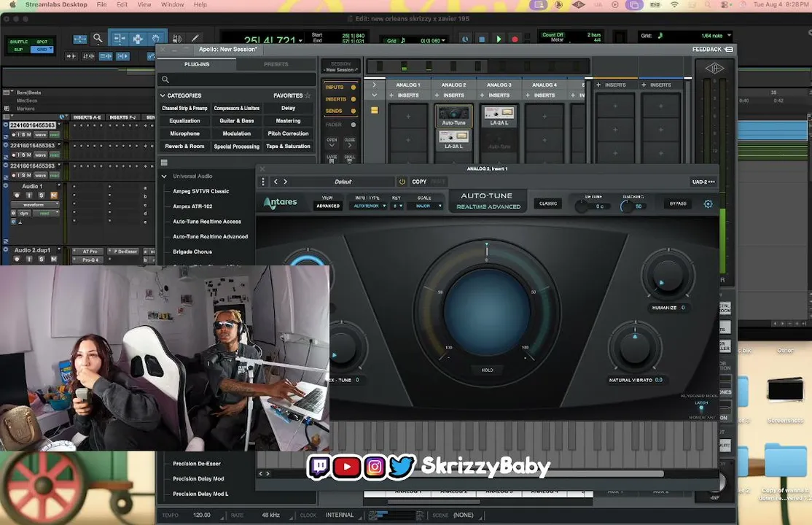Select the Zoomer magnifier tool in Pro Tools
The height and width of the screenshot is (525, 812).
(x=98, y=39)
